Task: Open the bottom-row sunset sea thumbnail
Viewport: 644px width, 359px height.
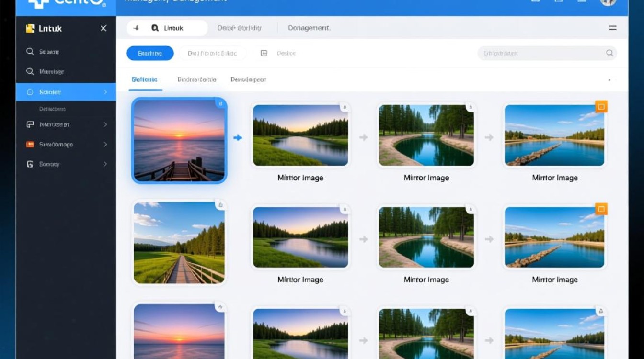Action: pos(179,331)
